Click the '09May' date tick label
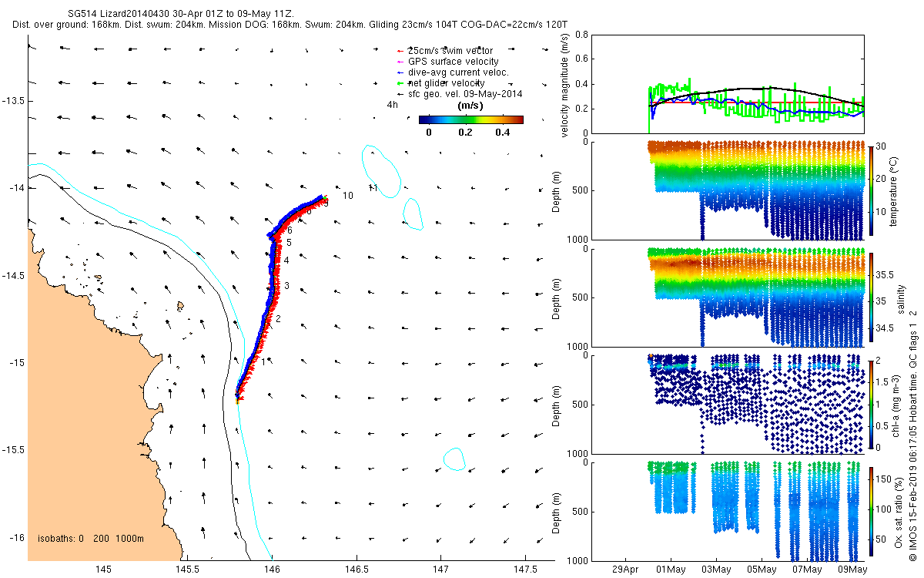 [852, 570]
